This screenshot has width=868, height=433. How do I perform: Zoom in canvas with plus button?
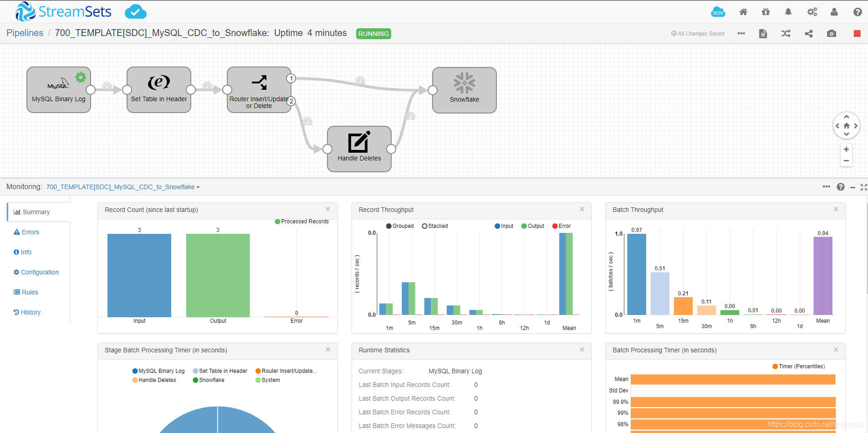click(846, 149)
